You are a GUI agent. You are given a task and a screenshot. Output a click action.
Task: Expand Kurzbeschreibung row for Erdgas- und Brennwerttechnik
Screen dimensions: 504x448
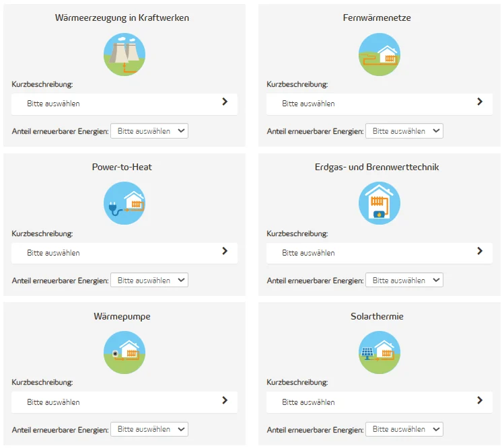(380, 253)
